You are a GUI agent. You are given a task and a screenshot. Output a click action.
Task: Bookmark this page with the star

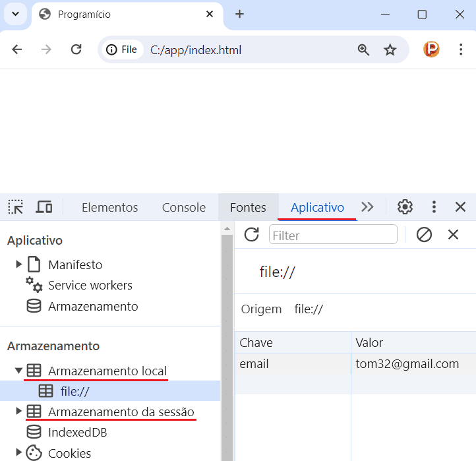390,49
